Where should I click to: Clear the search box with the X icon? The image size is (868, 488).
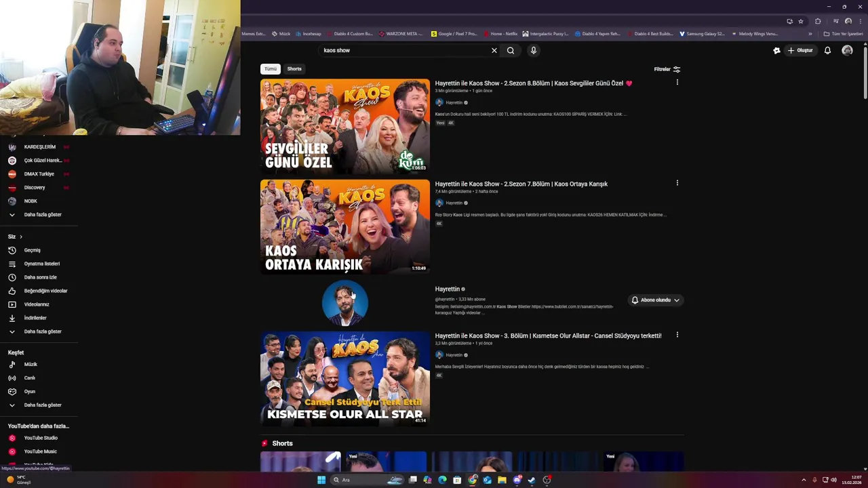pos(494,50)
